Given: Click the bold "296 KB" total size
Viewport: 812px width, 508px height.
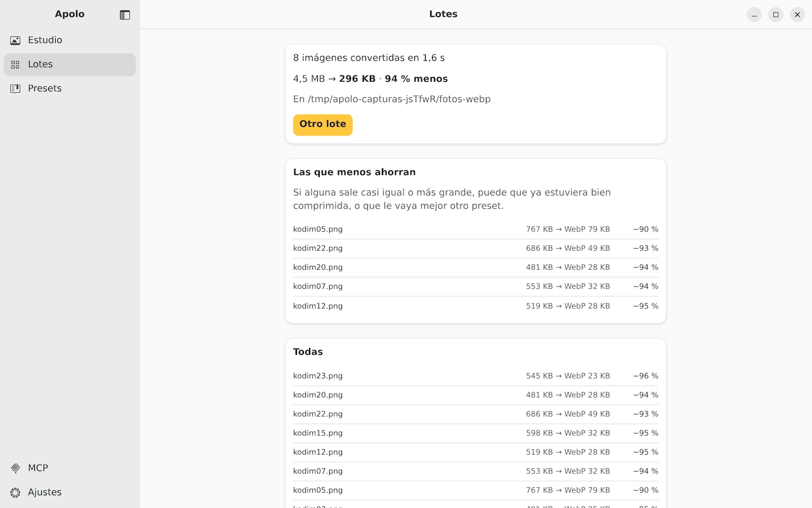Looking at the screenshot, I should point(357,79).
